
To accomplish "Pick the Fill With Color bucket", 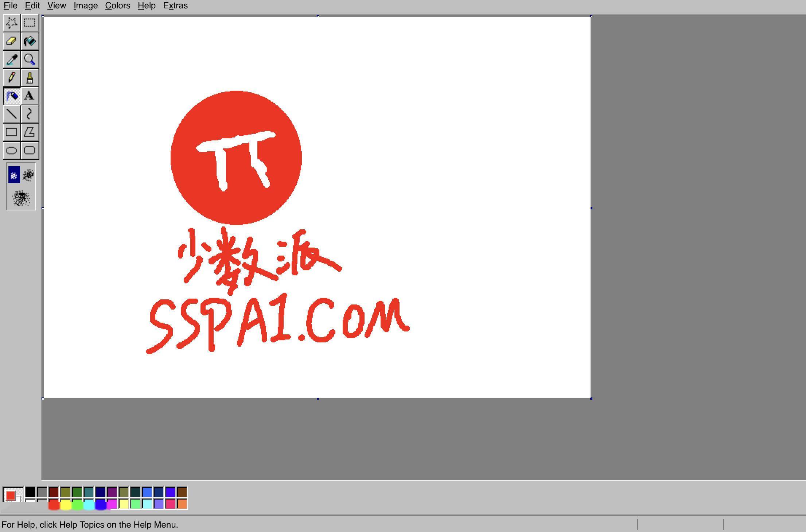I will [x=30, y=41].
